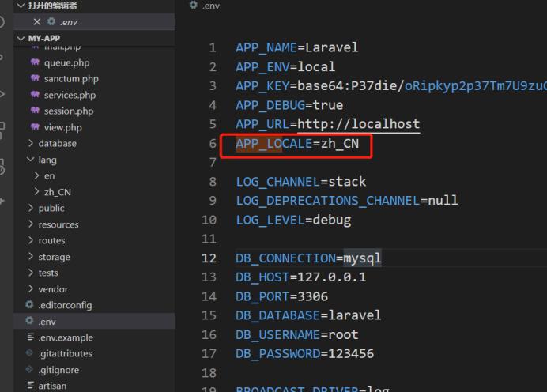This screenshot has height=392, width=547.
Task: Select the lang folder name
Action: click(x=47, y=160)
